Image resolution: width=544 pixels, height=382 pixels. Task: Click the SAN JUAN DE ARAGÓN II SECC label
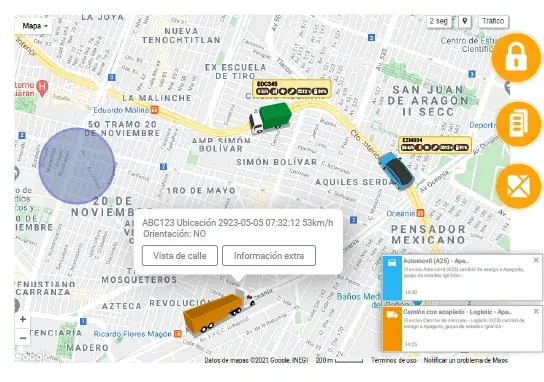click(428, 101)
